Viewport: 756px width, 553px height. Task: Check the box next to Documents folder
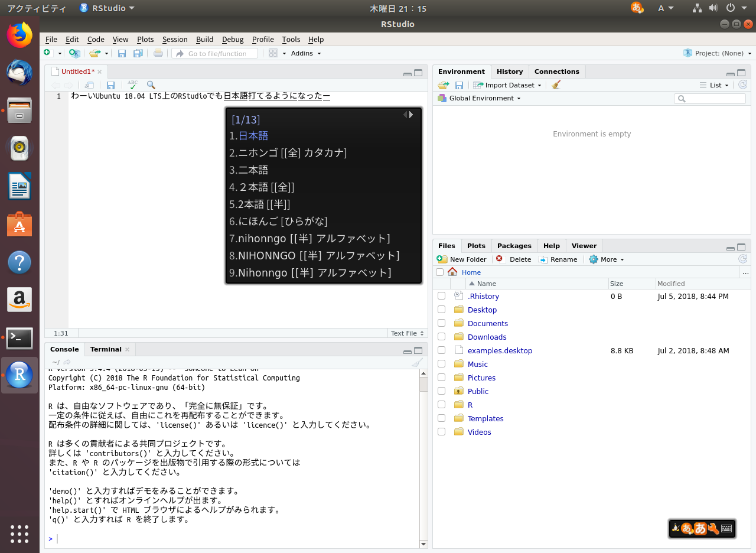point(441,323)
